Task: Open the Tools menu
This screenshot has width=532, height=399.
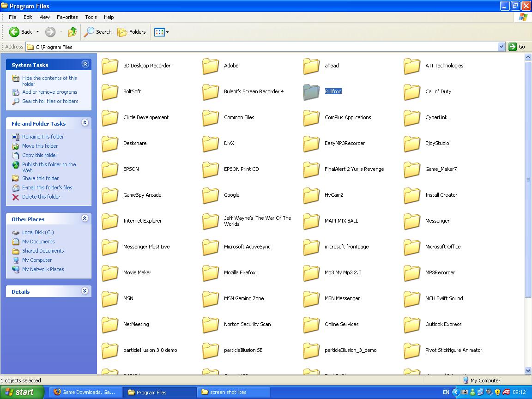Action: [x=91, y=17]
